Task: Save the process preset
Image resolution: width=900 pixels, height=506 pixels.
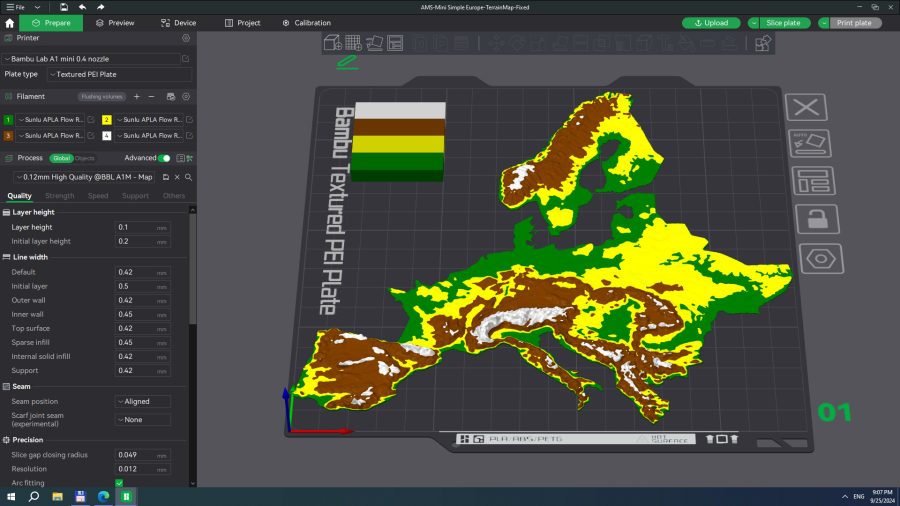Action: pyautogui.click(x=166, y=177)
